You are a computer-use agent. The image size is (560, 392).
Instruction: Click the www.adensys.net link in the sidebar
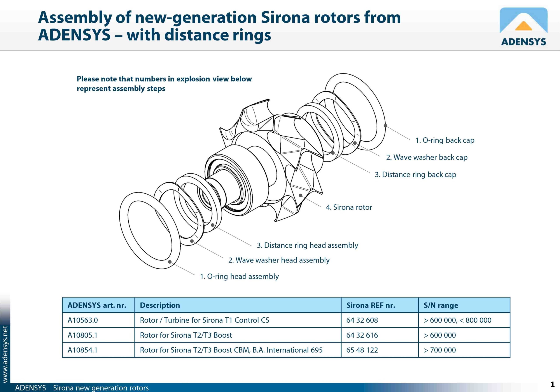coord(5,354)
